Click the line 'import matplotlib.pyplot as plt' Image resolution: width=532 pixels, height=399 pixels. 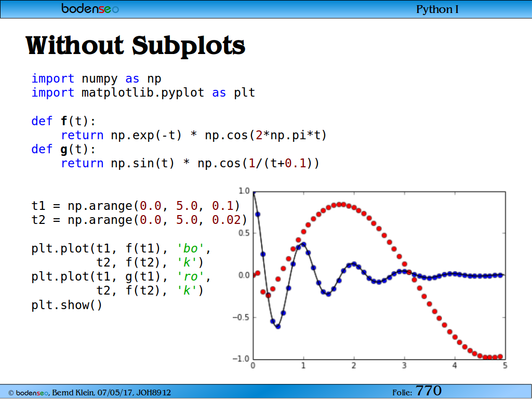pyautogui.click(x=143, y=92)
